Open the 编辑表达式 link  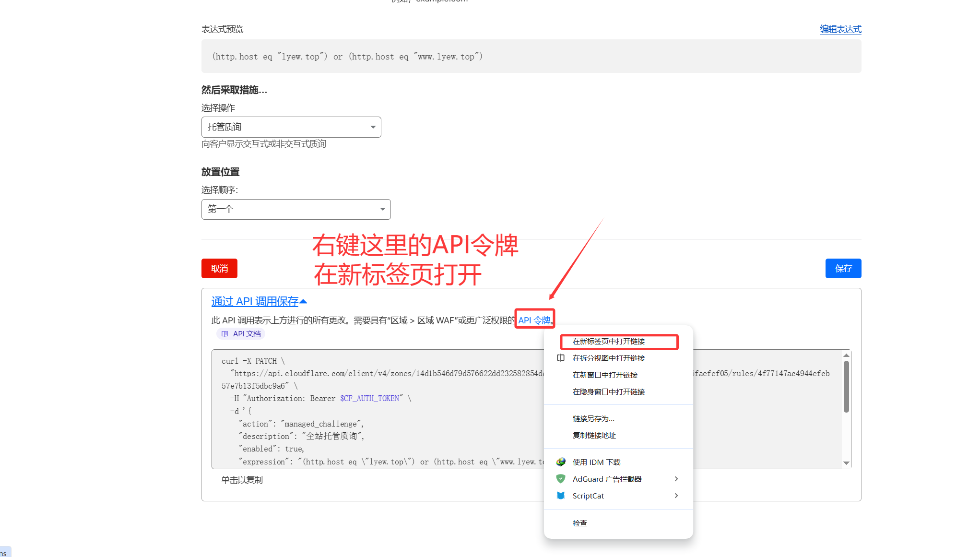[840, 29]
